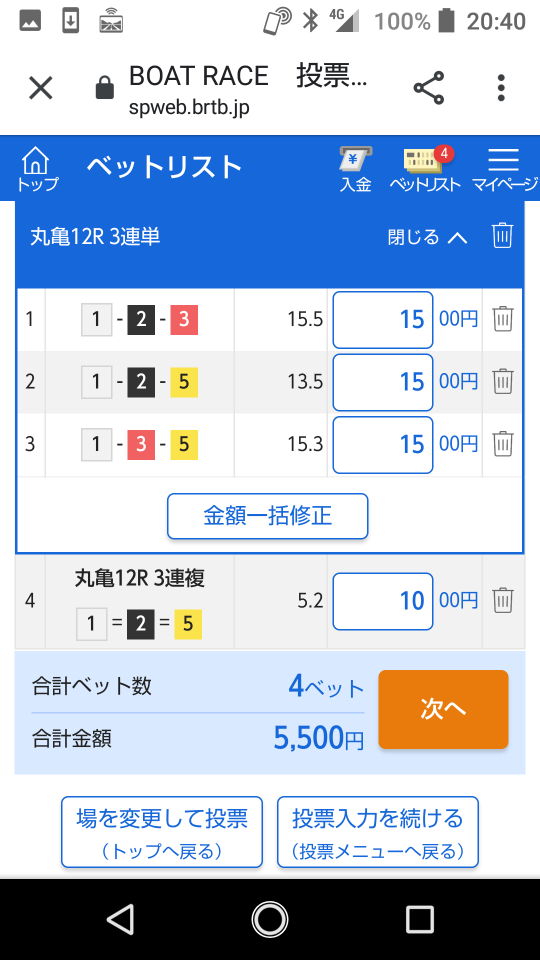Edit amount field for bet 1-3-5
The height and width of the screenshot is (960, 540).
click(383, 444)
